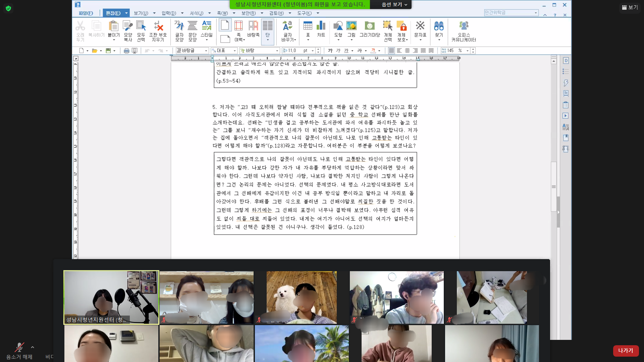
Task: Open 문자표 (Character Map)
Action: [x=420, y=28]
